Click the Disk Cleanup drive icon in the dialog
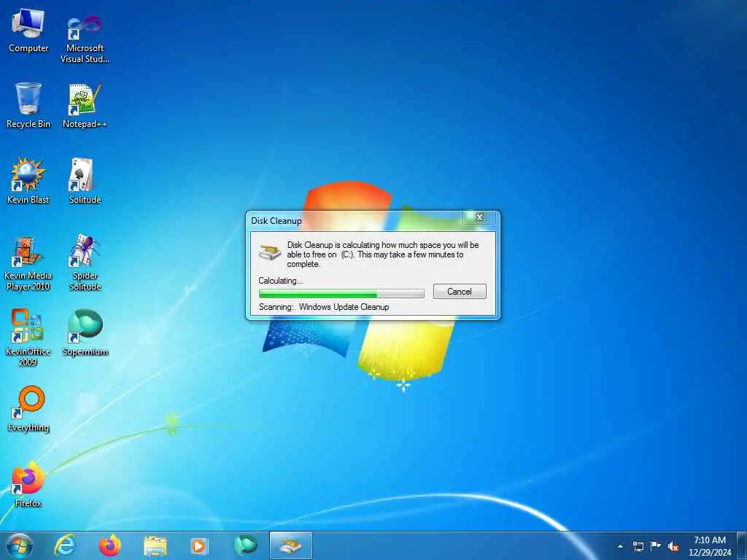 coord(270,252)
